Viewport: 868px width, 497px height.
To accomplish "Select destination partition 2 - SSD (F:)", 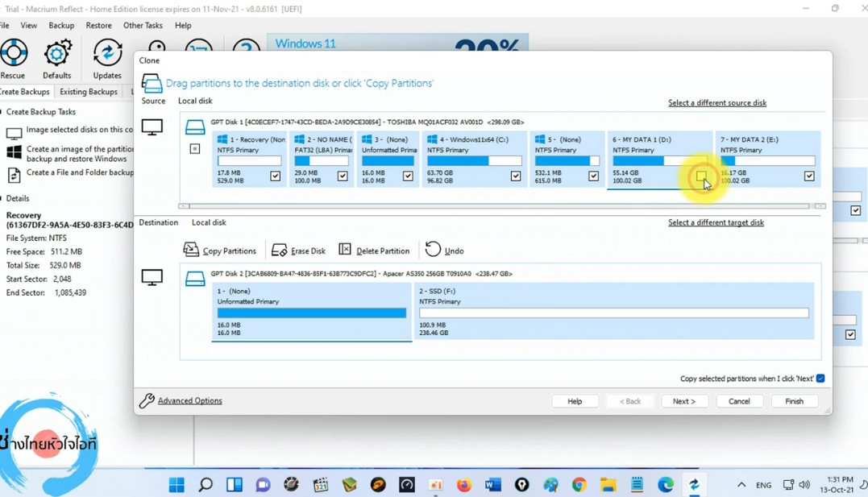I will click(614, 312).
